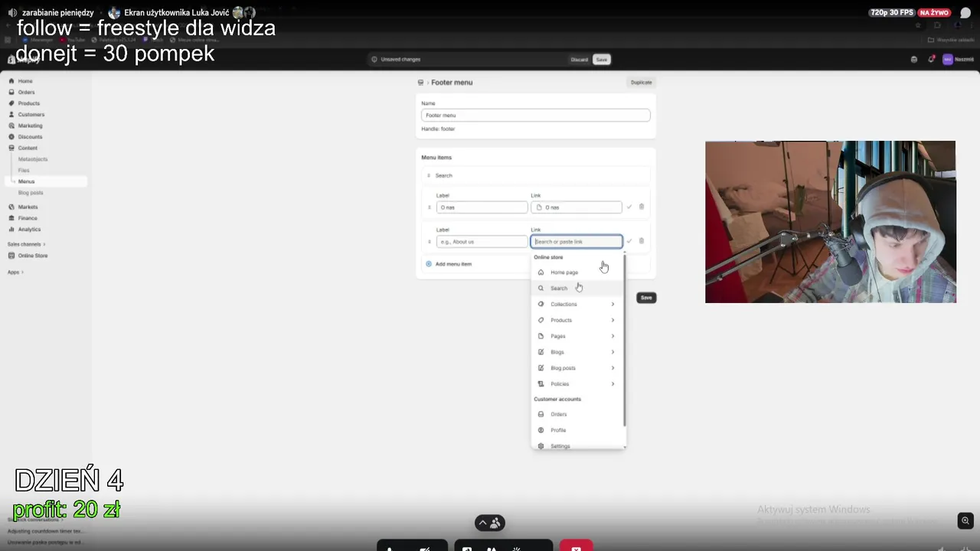Open Finance in the sidebar

coord(28,218)
